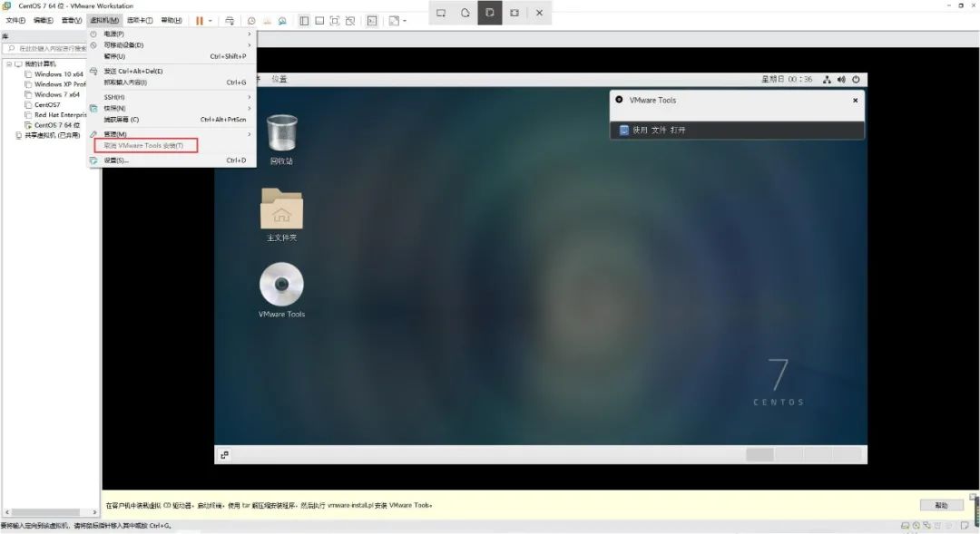Expand the 电源(P) submenu entry
The image size is (980, 534).
pos(171,34)
